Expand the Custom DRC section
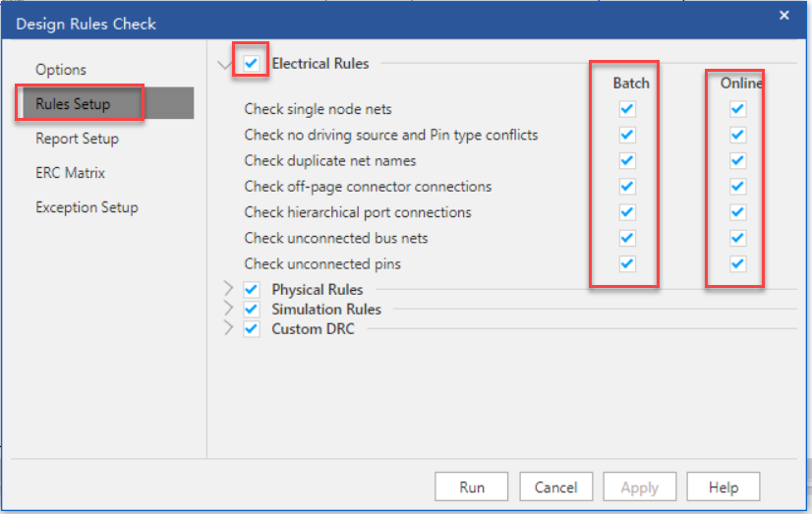Image resolution: width=812 pixels, height=514 pixels. click(228, 328)
